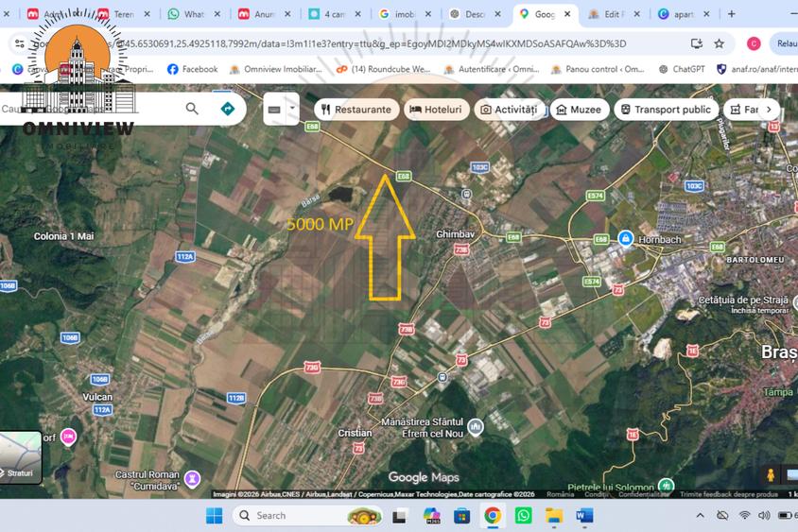Screen dimensions: 798x532
Task: Open the Panou control bookmark
Action: [598, 69]
